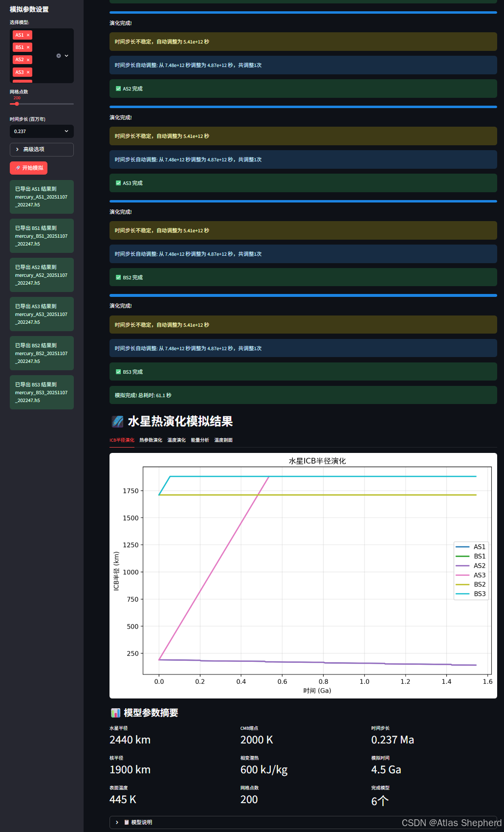504x832 pixels.
Task: Click the '已导出 BS2 结果到' message
Action: (x=42, y=353)
